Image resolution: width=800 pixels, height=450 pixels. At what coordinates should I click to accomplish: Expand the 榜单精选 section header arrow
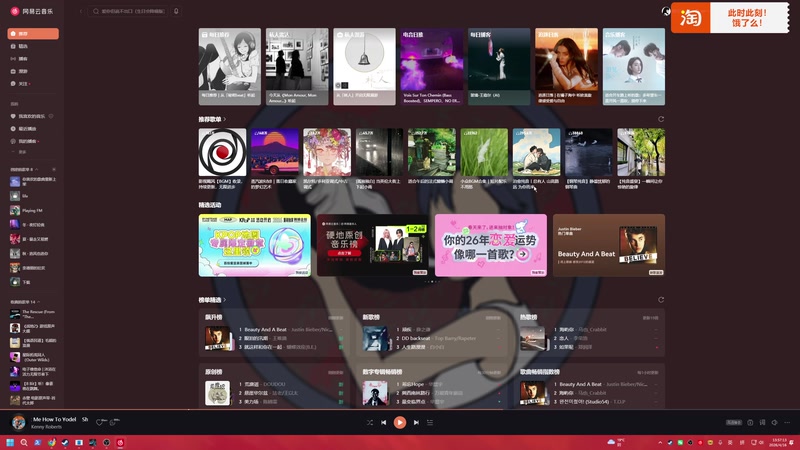click(225, 300)
